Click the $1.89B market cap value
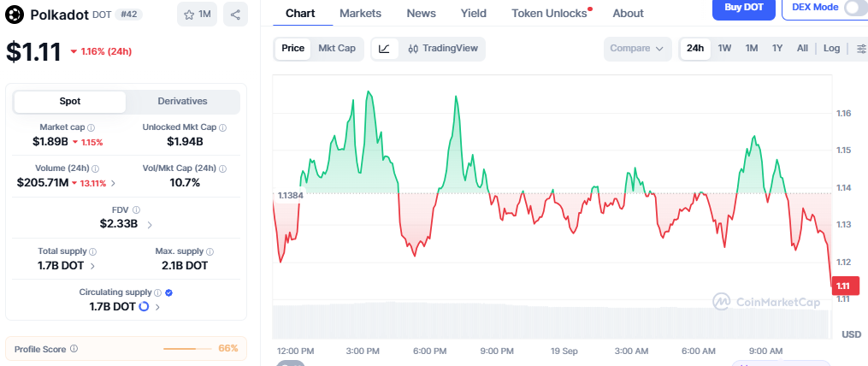Screen dimensions: 868x366 click(50, 142)
